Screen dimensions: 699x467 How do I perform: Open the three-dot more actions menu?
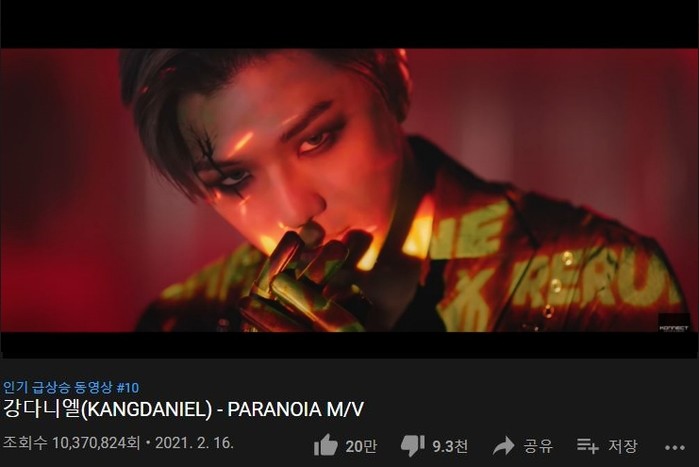click(x=675, y=447)
